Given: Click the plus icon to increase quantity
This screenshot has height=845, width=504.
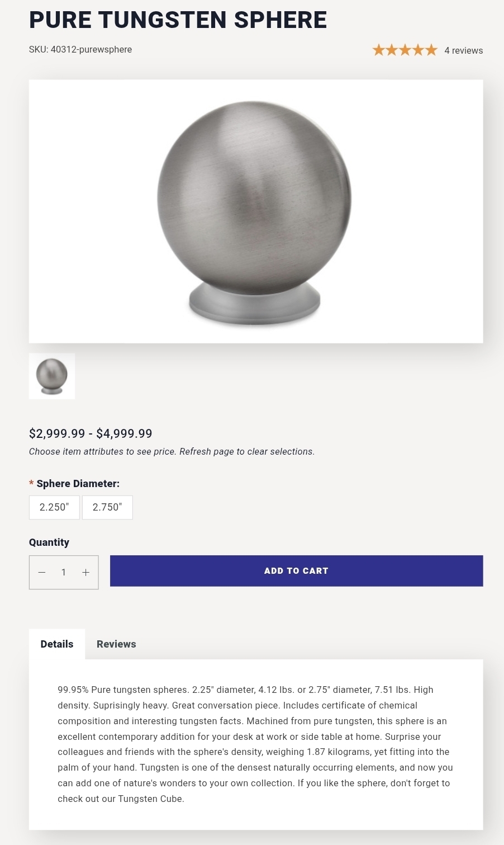Looking at the screenshot, I should tap(85, 572).
